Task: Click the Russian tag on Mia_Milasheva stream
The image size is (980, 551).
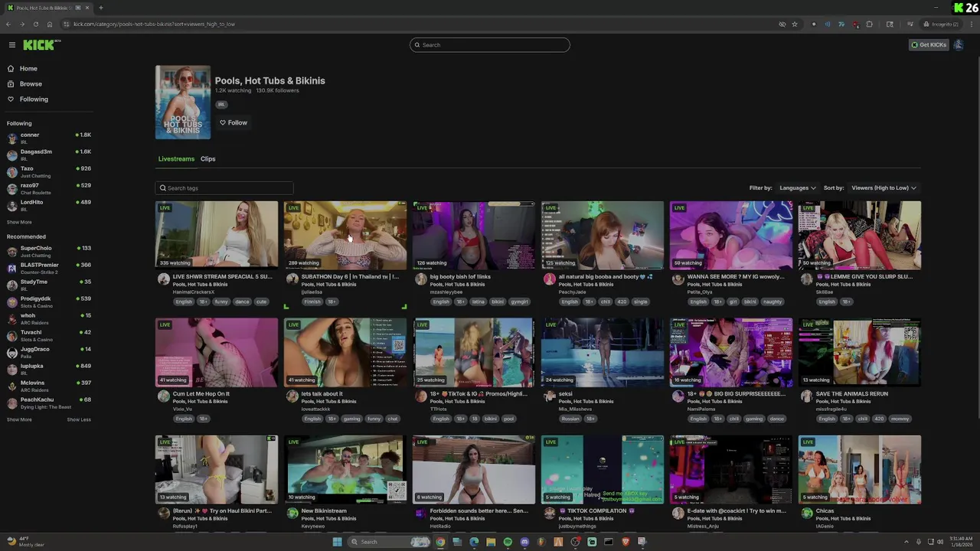Action: click(x=570, y=419)
